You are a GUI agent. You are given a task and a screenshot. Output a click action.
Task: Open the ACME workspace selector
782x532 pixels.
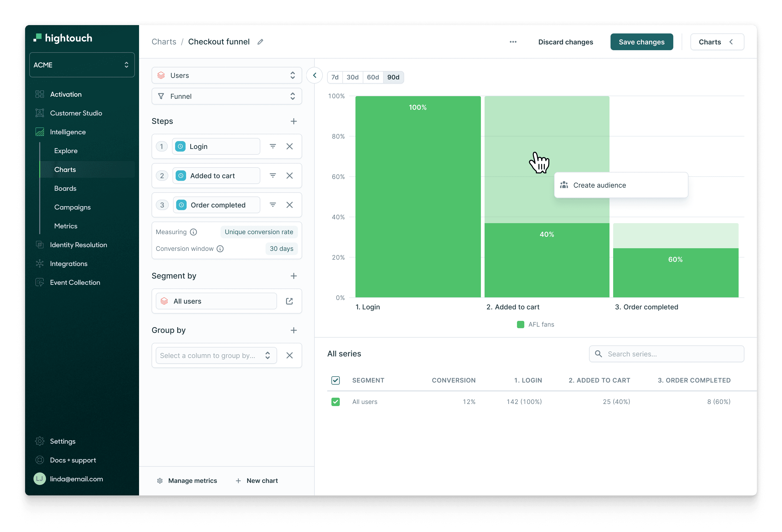[82, 65]
